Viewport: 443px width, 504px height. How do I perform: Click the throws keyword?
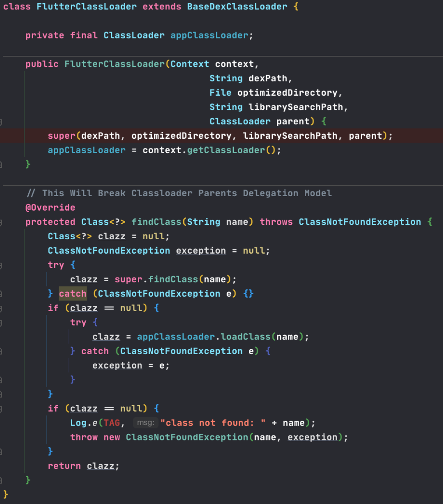276,222
